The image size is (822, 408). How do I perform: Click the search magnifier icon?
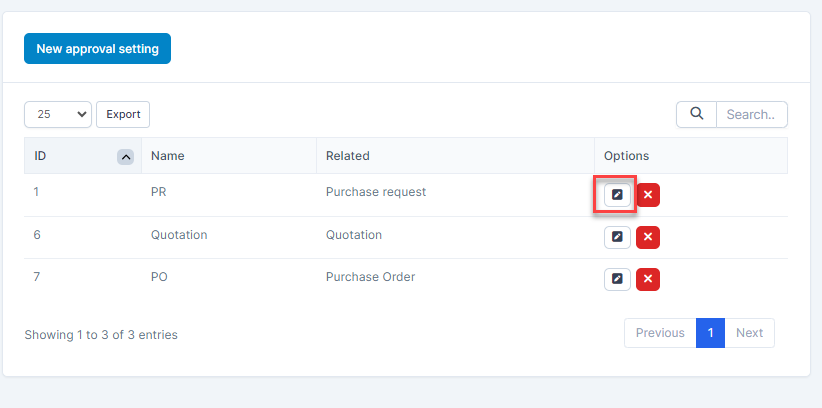pyautogui.click(x=696, y=114)
